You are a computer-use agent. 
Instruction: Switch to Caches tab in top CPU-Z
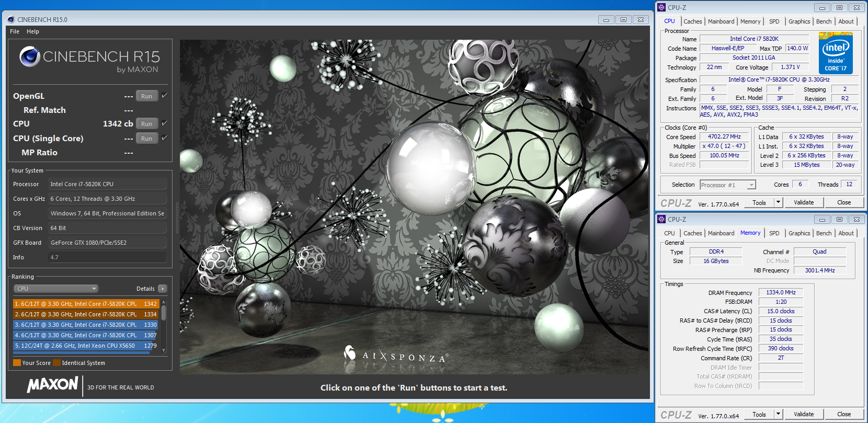693,21
